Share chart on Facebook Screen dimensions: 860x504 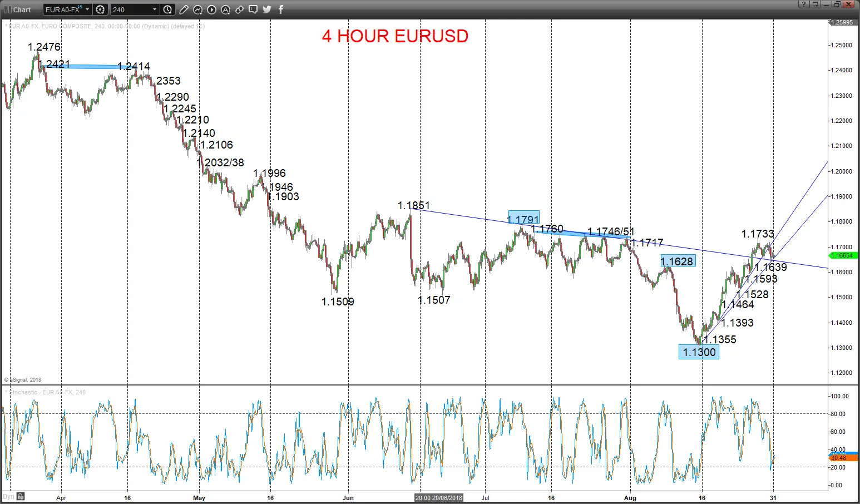(x=281, y=9)
